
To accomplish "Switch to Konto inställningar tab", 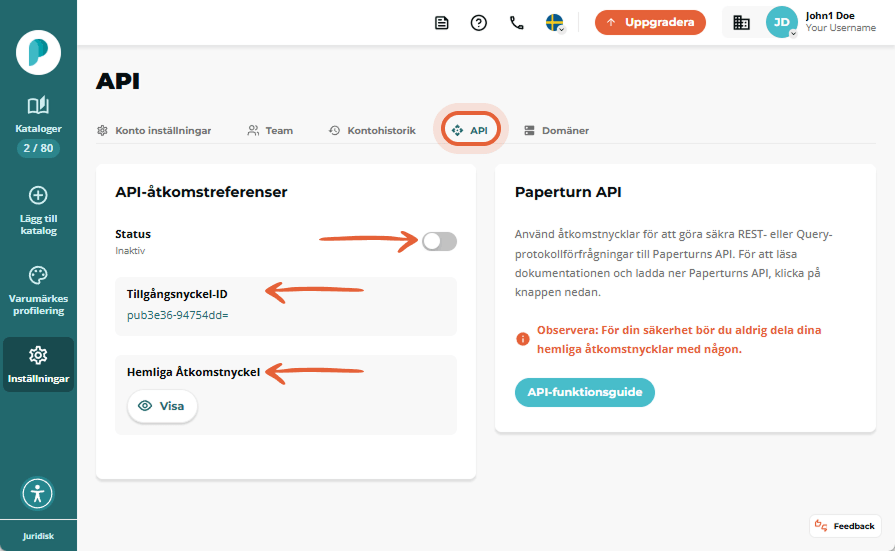I will click(x=154, y=131).
